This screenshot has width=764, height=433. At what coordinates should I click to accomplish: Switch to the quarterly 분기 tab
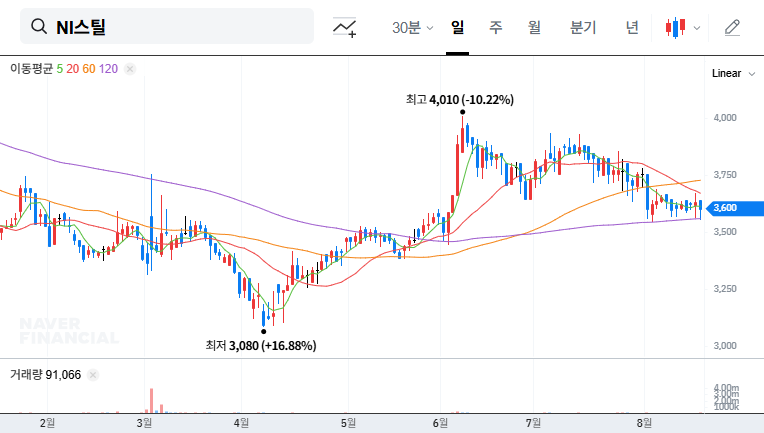click(582, 27)
